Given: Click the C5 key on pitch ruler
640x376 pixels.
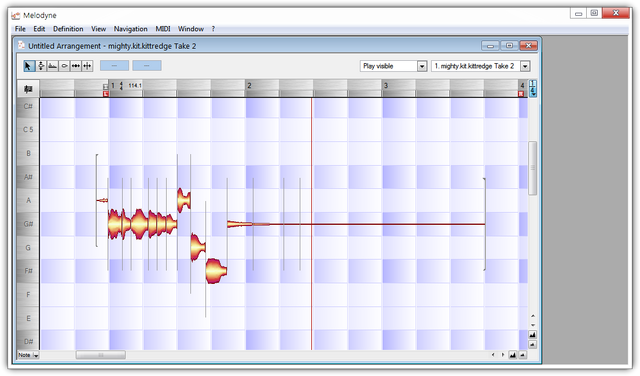Looking at the screenshot, I should click(28, 129).
